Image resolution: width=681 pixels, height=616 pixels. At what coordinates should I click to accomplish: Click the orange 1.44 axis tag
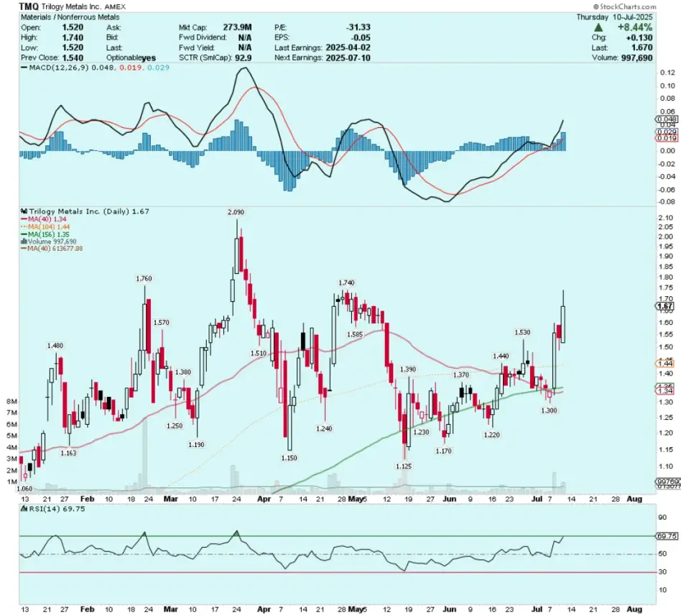(x=665, y=364)
